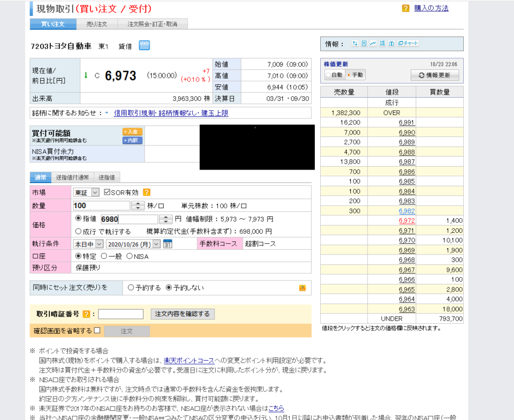Switch price update to 自動
The height and width of the screenshot is (420, 514).
click(x=335, y=75)
